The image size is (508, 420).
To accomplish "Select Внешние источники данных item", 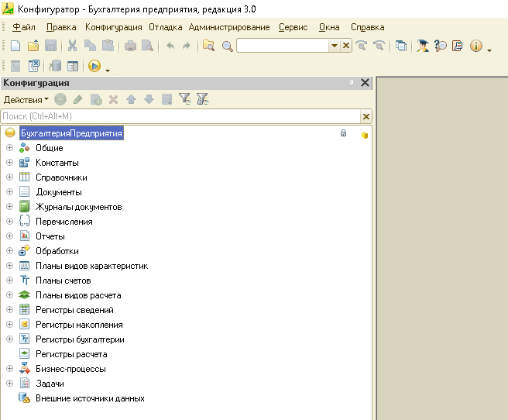I will pos(90,398).
